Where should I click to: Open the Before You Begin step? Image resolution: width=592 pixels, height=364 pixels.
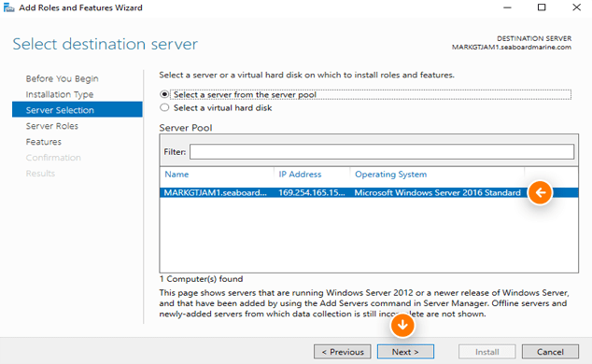pos(62,78)
